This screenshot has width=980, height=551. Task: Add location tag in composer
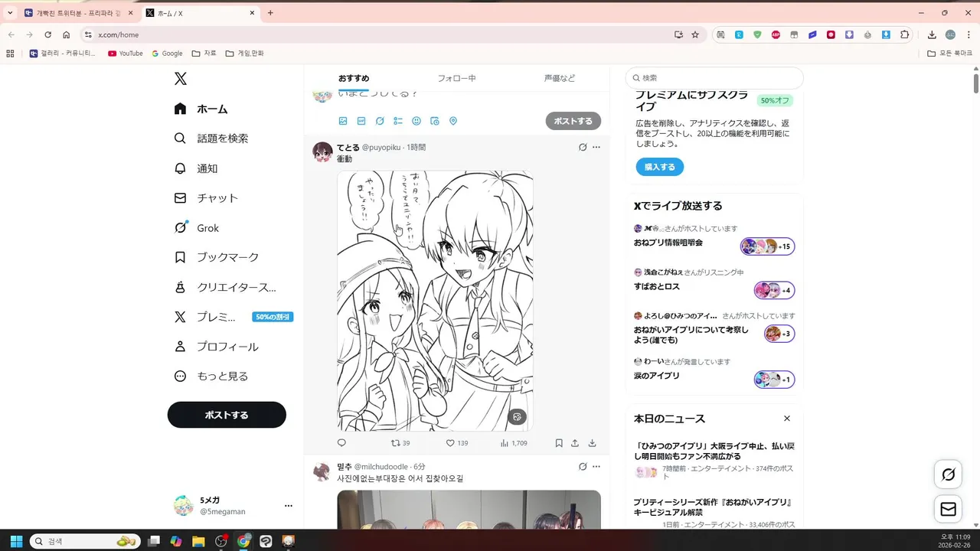pyautogui.click(x=453, y=121)
